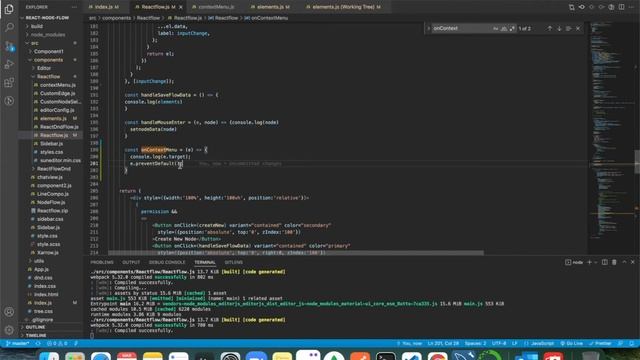Open the Source Control view

coord(9,46)
